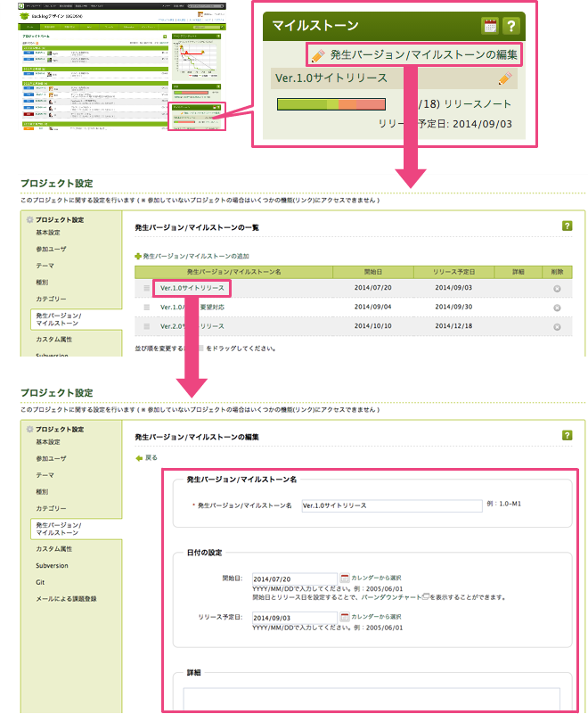
Task: Delete the row with release date 2014/09/30
Action: click(557, 308)
